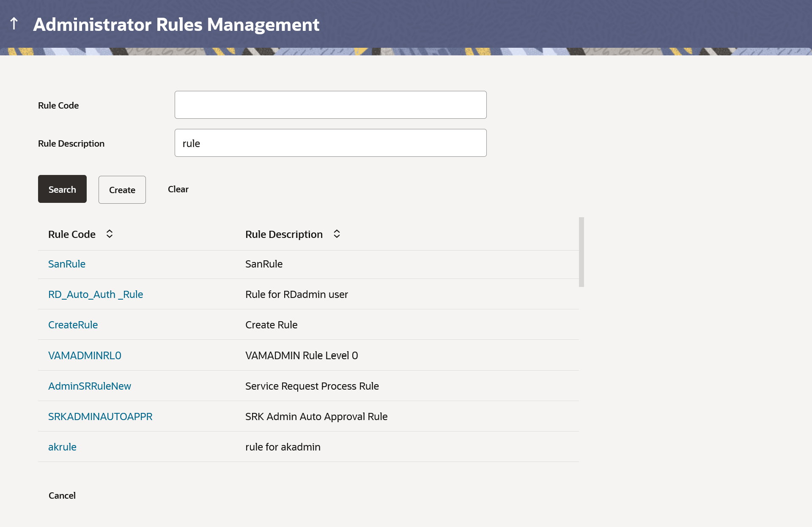Clear the search criteria
The width and height of the screenshot is (812, 527).
pyautogui.click(x=178, y=189)
